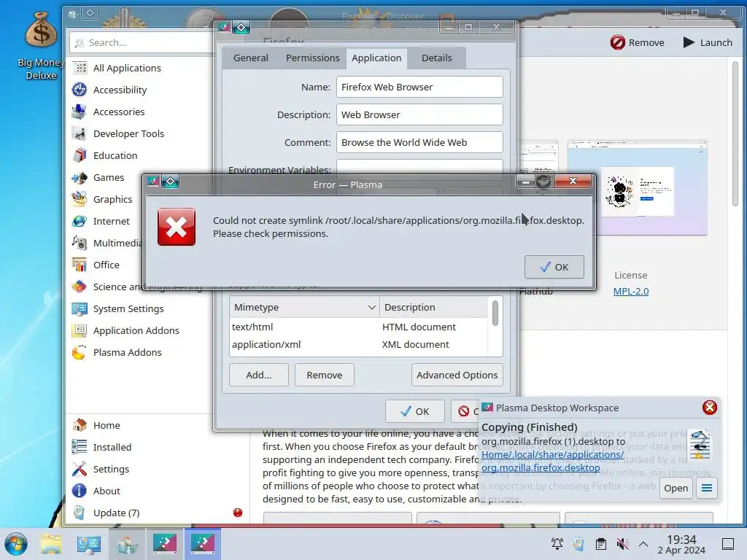The width and height of the screenshot is (747, 560).
Task: Click the Discover page vertical scrollbar
Action: pos(735,133)
